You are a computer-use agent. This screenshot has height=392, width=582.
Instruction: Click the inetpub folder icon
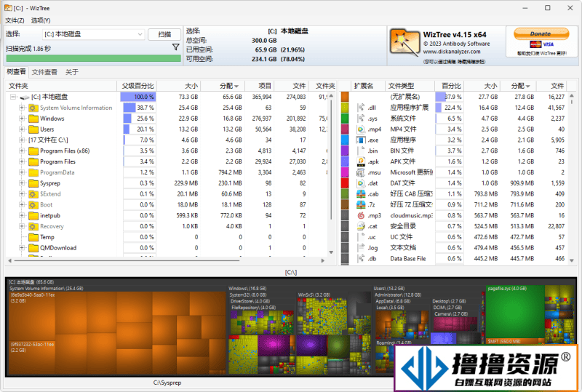pos(33,215)
